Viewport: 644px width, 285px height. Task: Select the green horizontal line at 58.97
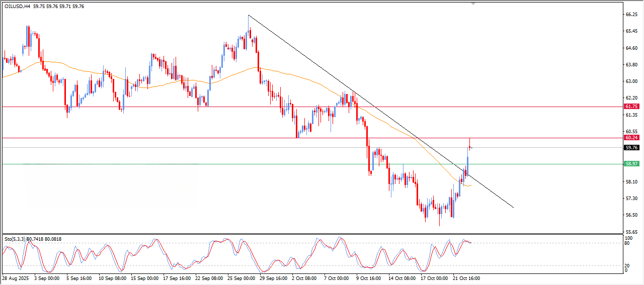pos(201,164)
